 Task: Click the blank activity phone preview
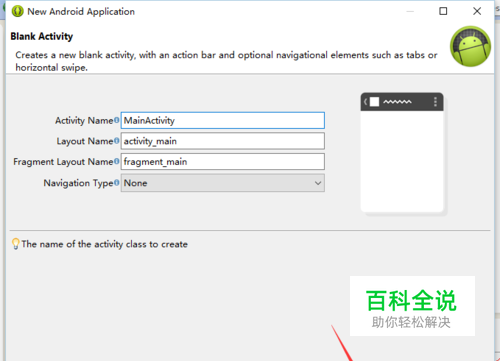click(402, 152)
